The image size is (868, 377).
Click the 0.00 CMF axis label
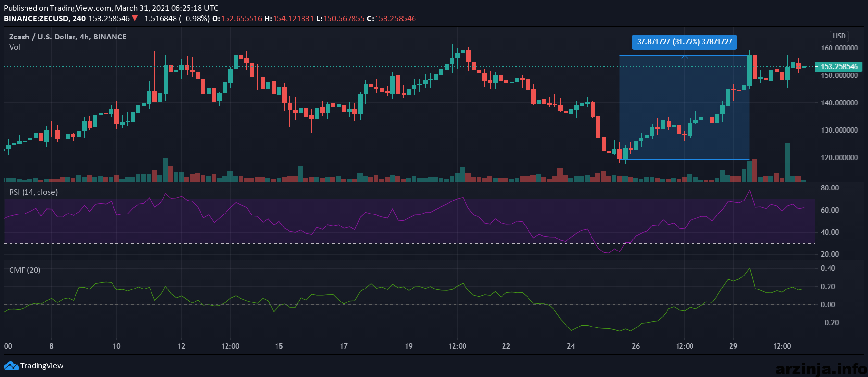[828, 305]
